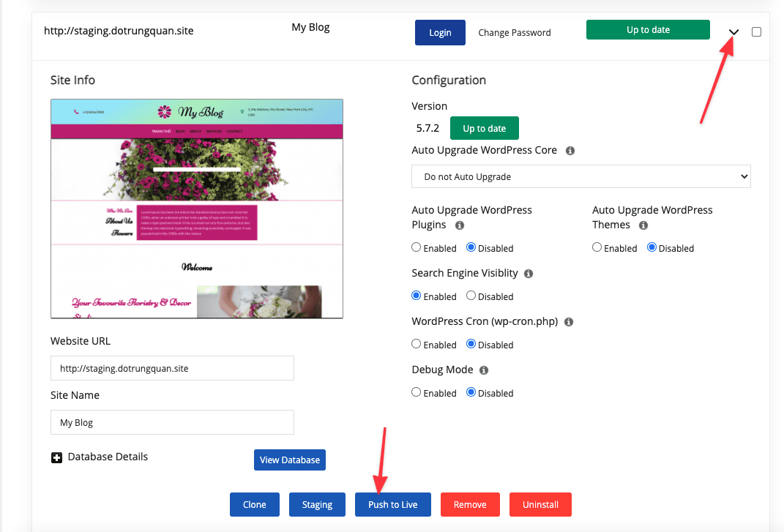This screenshot has height=532, width=784.
Task: Click the info icon beside Auto Upgrade WordPress Plugins
Action: 461,225
